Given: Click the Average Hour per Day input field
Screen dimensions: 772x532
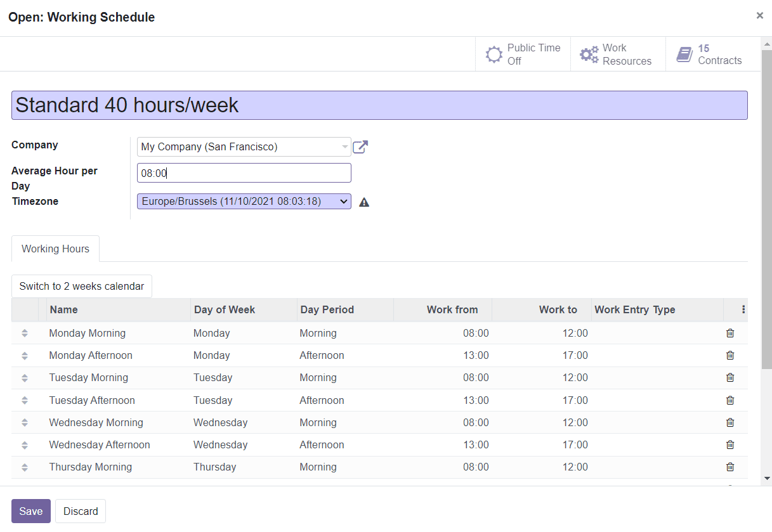Looking at the screenshot, I should 244,172.
